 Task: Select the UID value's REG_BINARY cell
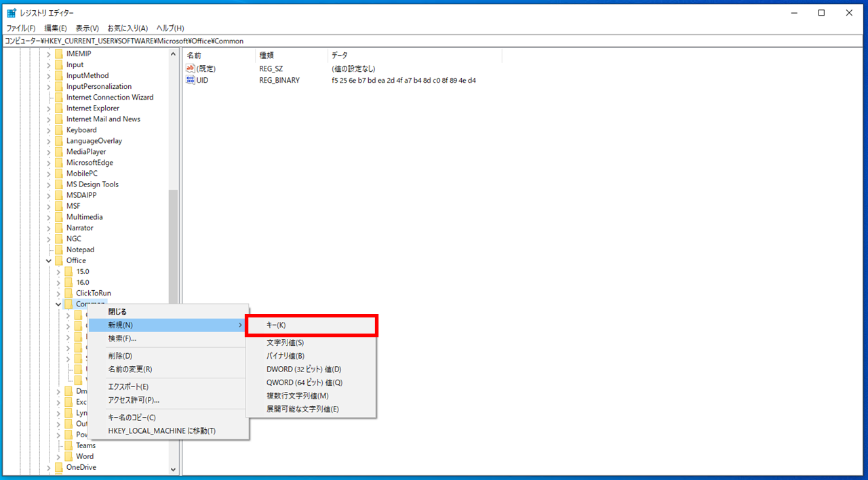pos(279,80)
